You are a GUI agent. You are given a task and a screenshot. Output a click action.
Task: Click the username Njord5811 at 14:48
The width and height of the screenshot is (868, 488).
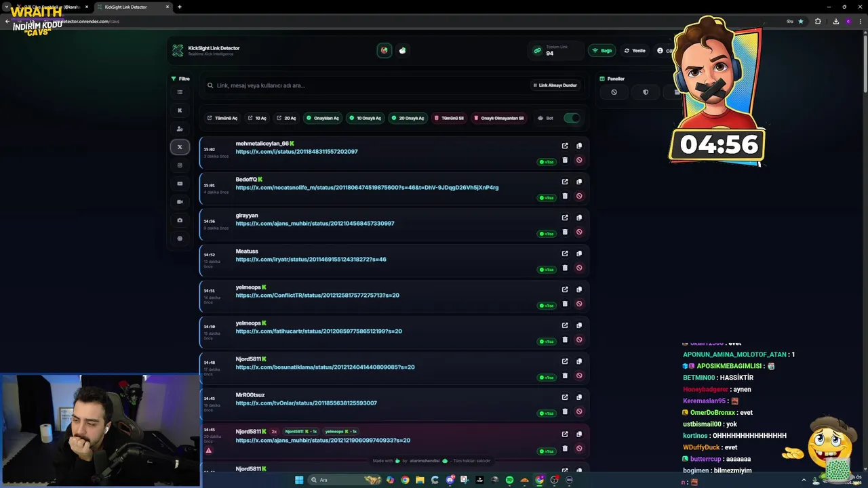coord(248,359)
